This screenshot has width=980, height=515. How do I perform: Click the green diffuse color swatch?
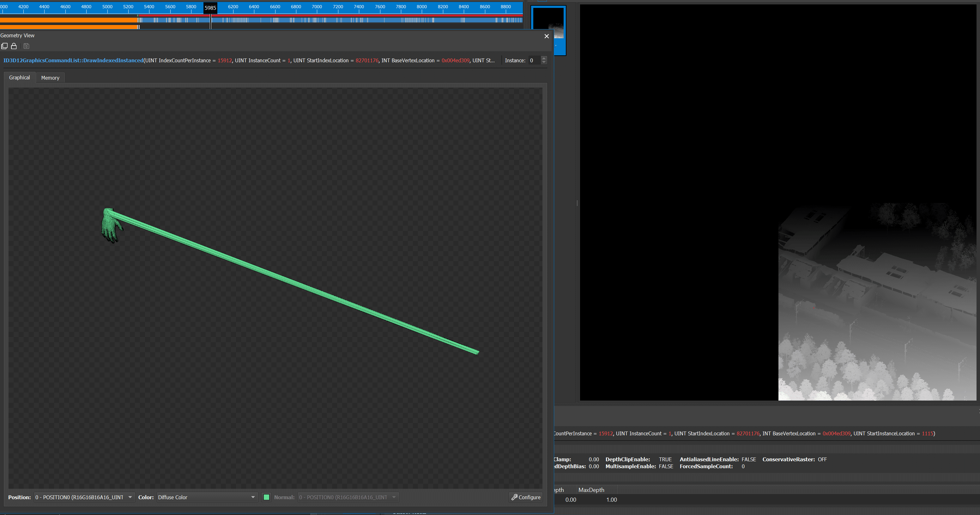click(x=266, y=497)
